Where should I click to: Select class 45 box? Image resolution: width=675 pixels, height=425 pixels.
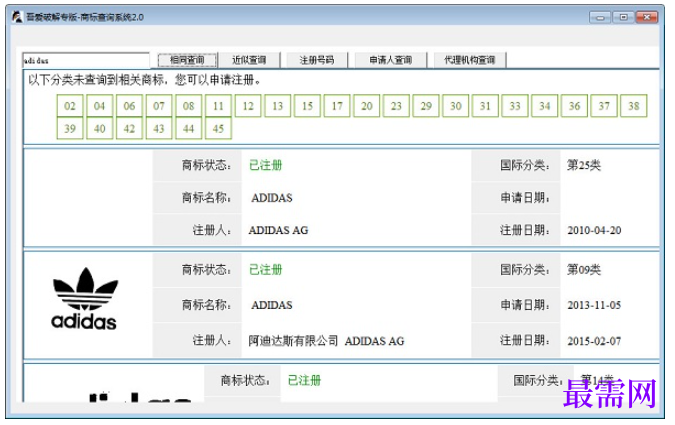218,128
